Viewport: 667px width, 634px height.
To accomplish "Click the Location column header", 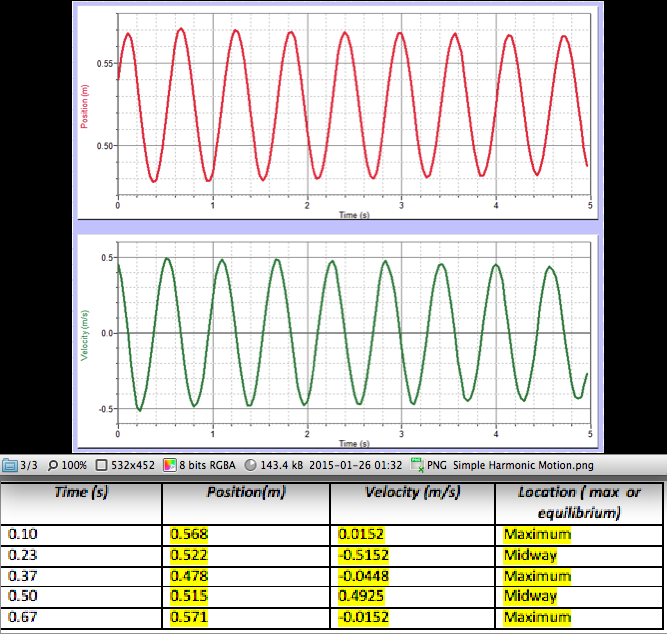I will pos(580,501).
